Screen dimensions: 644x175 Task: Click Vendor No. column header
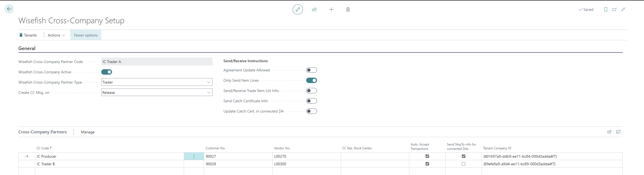282,148
